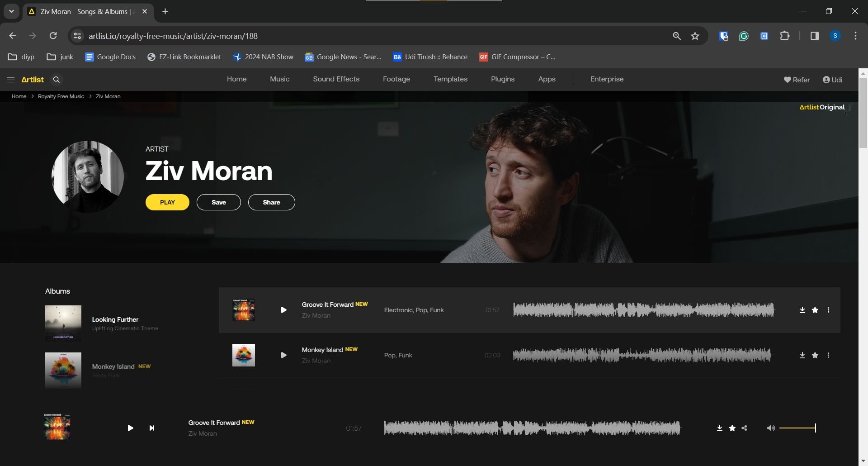Open the Footage nav item
Viewport: 868px width, 466px height.
tap(396, 79)
